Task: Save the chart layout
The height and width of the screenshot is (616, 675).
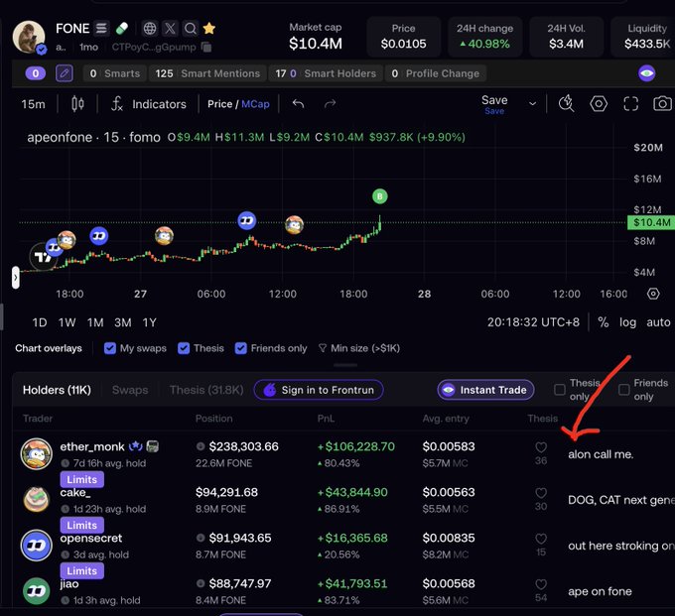Action: click(494, 104)
